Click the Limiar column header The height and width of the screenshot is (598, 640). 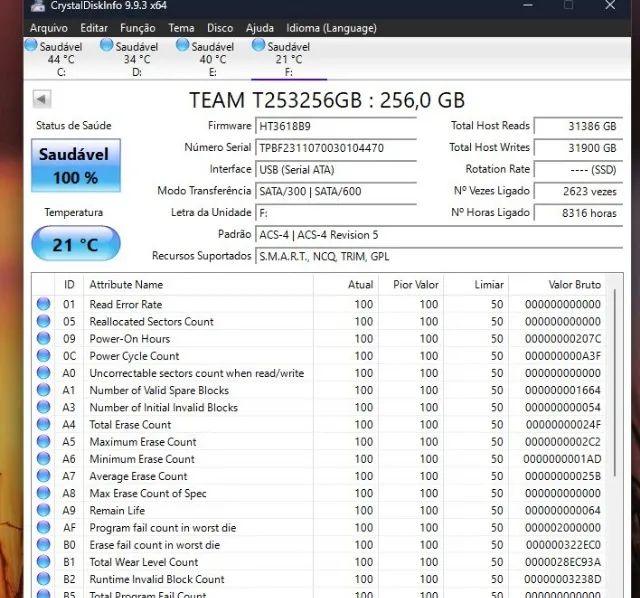pyautogui.click(x=476, y=285)
